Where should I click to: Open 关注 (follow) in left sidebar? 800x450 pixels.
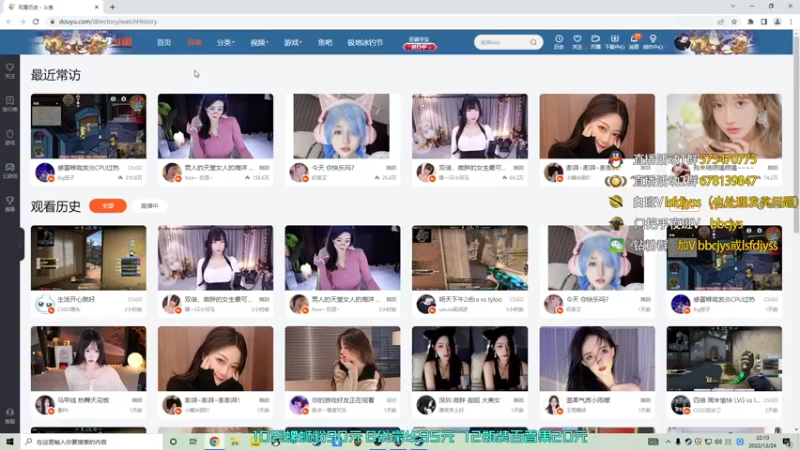(10, 71)
